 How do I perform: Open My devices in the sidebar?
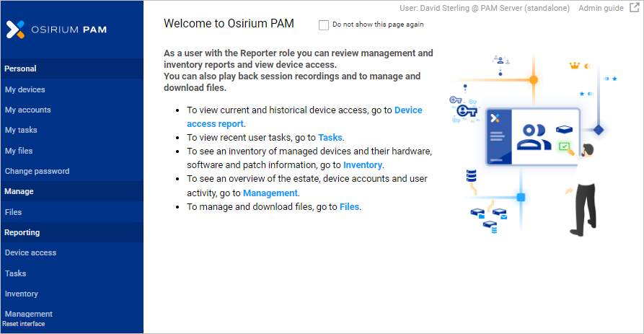tap(25, 89)
